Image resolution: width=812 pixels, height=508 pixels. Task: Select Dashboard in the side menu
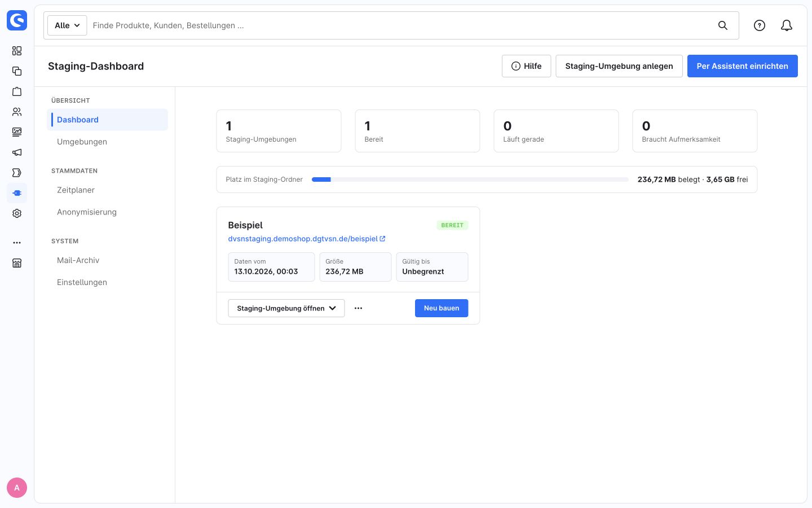(x=107, y=120)
